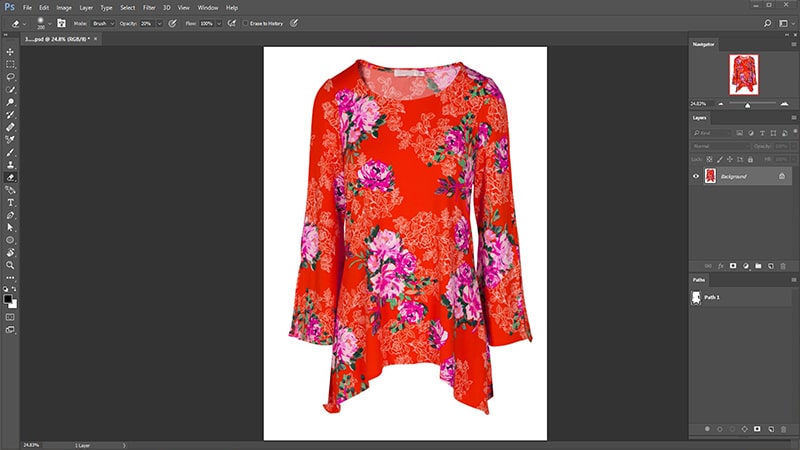Toggle Quick Mask mode
The height and width of the screenshot is (450, 800).
click(x=10, y=317)
